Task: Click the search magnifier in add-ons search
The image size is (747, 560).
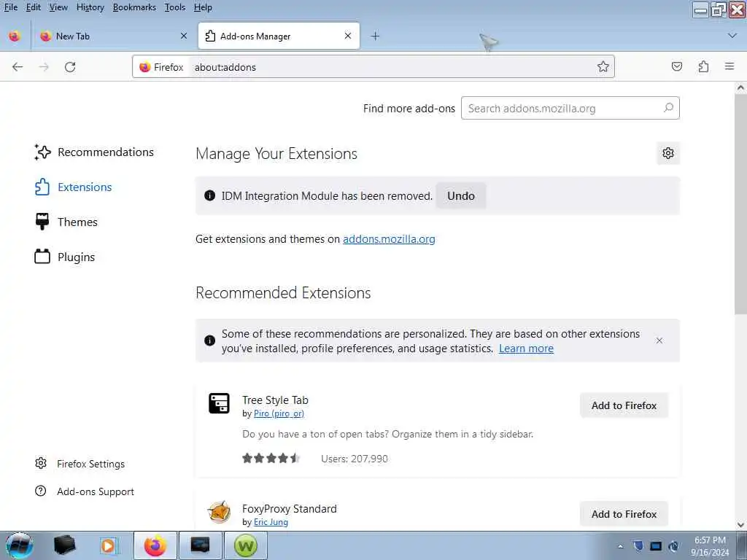Action: (669, 108)
